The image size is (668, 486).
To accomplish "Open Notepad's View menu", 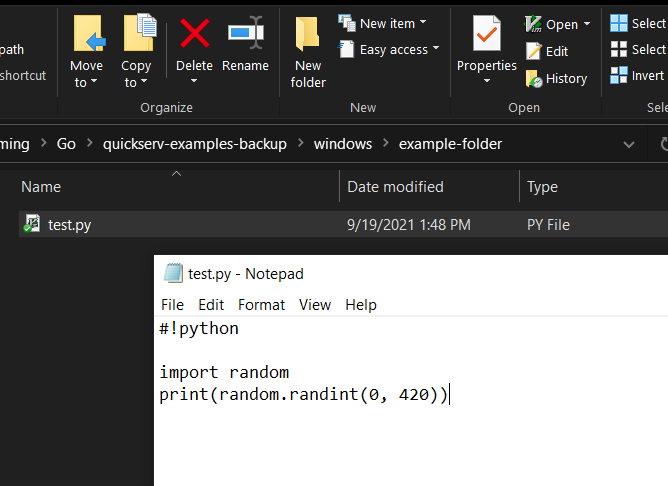I will tap(314, 304).
